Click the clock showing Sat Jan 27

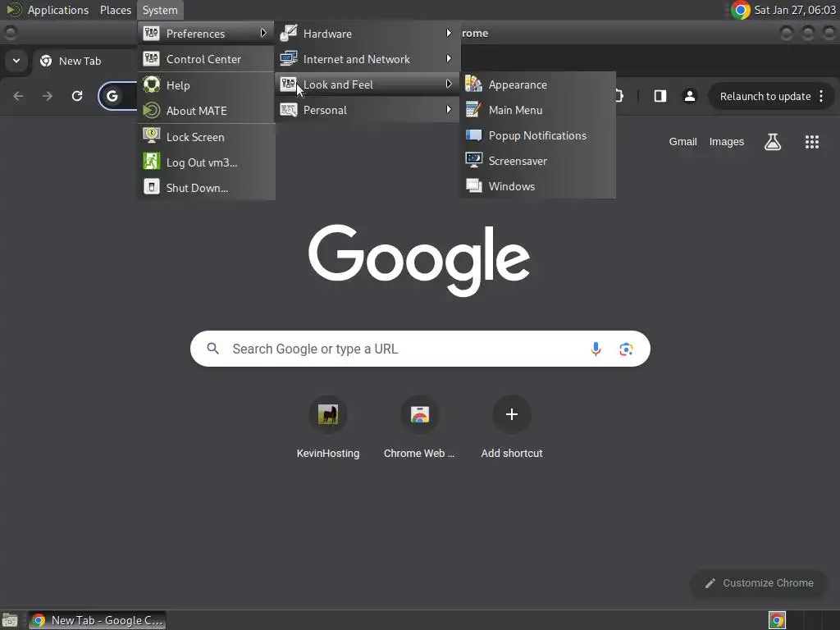(x=795, y=10)
